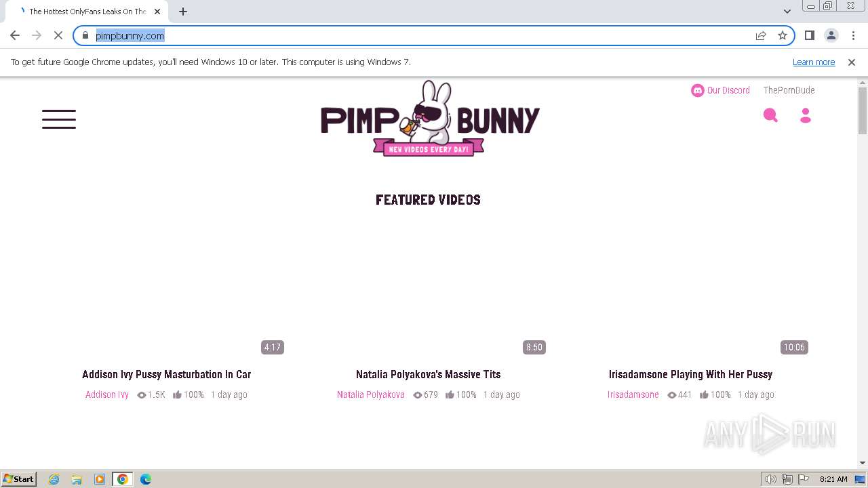Click the Discord logo icon

pyautogui.click(x=697, y=90)
